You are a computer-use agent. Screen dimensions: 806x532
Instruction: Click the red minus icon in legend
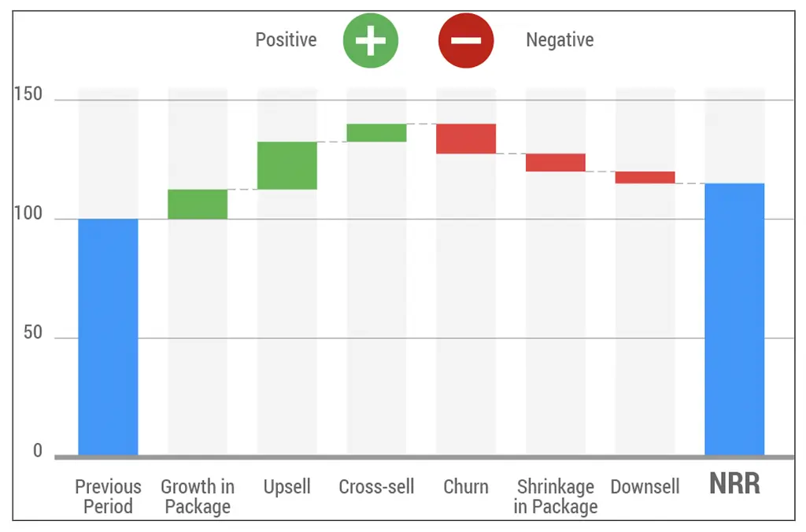click(466, 40)
